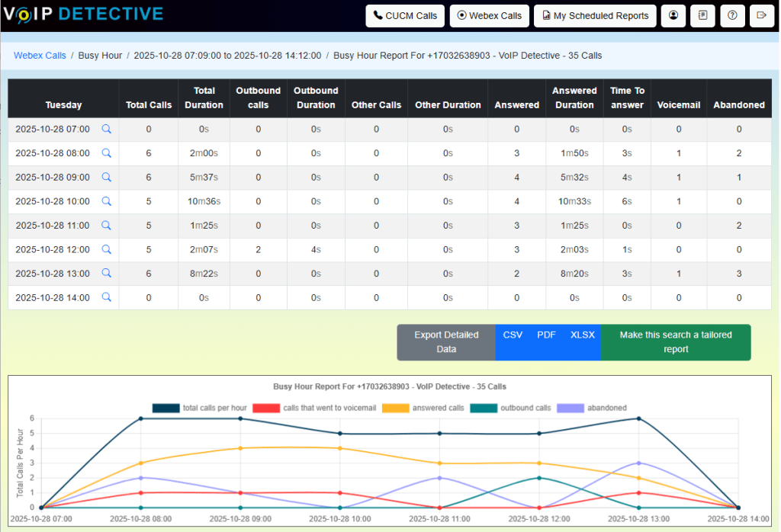Click the logout icon at top right
781x532 pixels.
(762, 15)
